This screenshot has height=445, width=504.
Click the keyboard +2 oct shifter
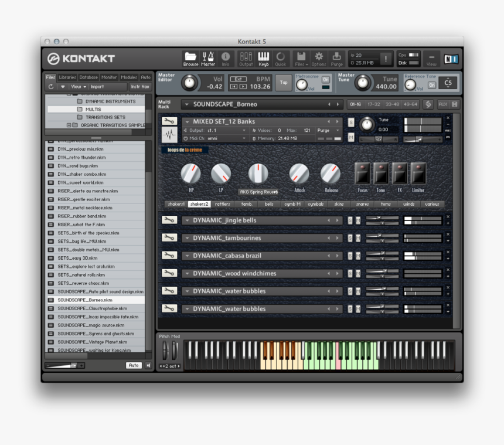pyautogui.click(x=170, y=366)
